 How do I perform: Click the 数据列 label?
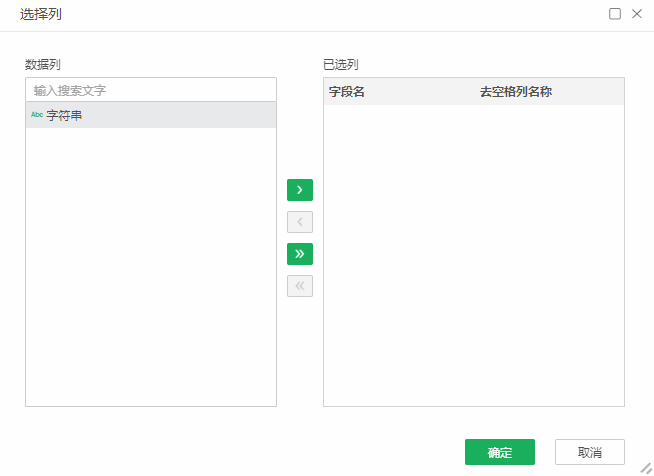(43, 64)
